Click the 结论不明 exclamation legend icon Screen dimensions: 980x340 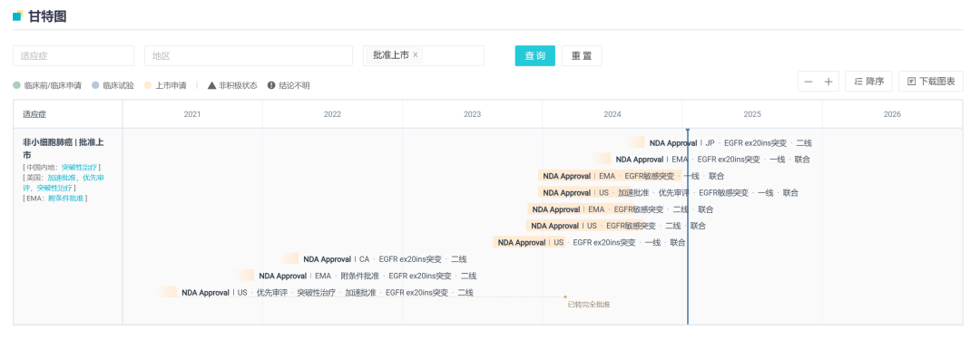click(x=271, y=85)
